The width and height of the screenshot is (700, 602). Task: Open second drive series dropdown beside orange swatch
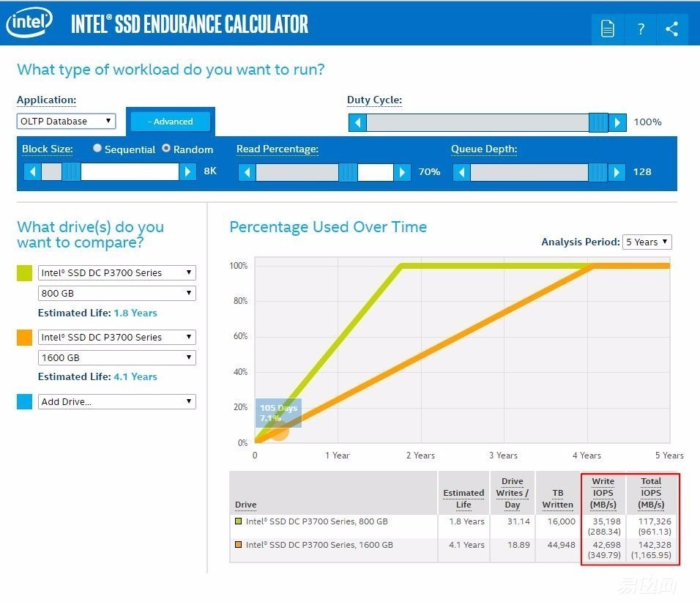117,337
